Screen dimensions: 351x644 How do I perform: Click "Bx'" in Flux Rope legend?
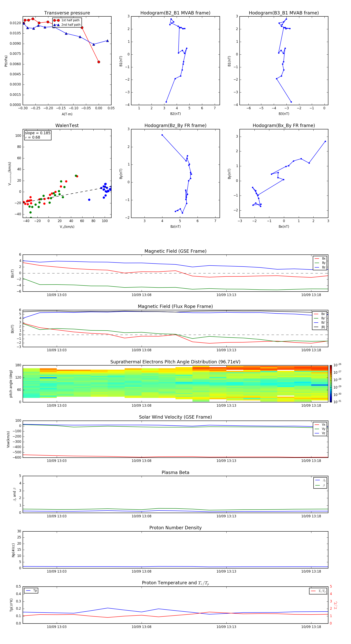click(323, 314)
